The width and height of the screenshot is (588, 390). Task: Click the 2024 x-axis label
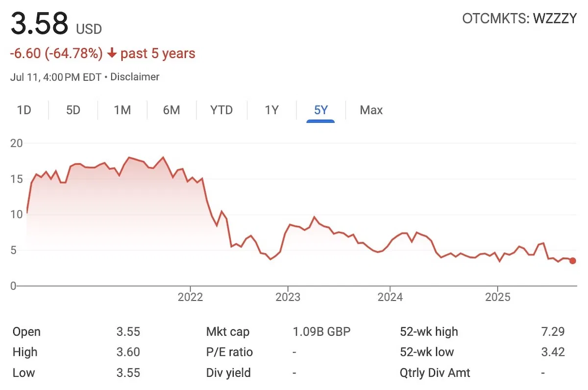tap(390, 297)
